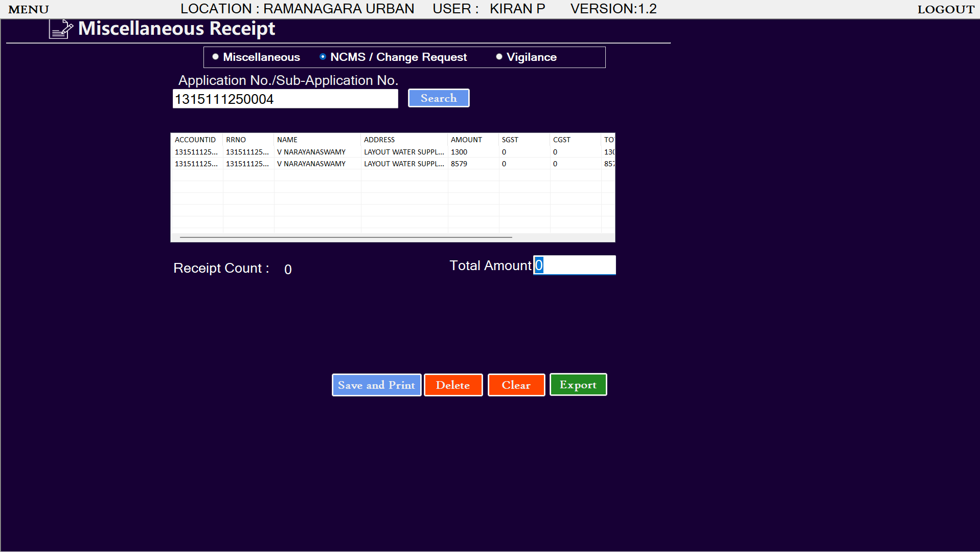The width and height of the screenshot is (980, 552).
Task: Click the account ID cell in the 1300 row
Action: coord(196,152)
